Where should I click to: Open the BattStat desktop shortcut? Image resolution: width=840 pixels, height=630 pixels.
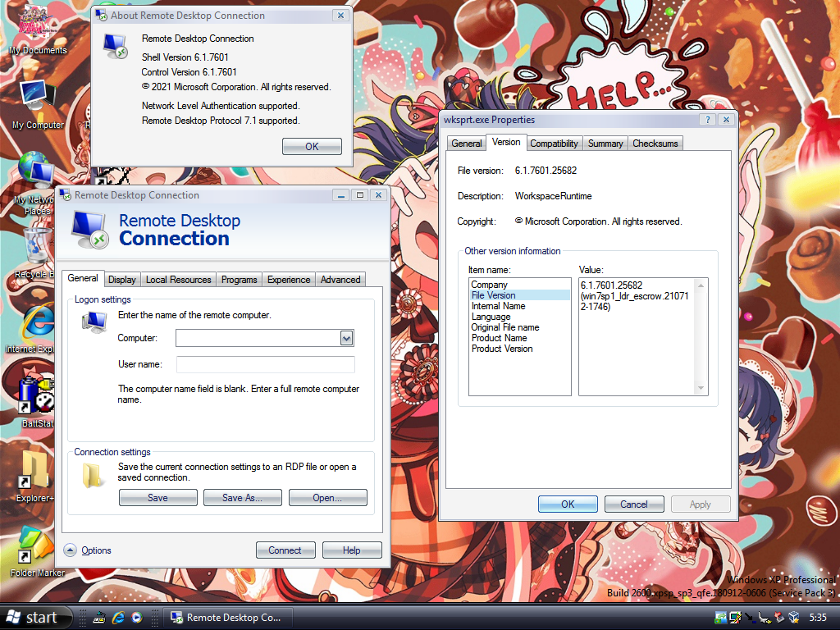click(36, 402)
